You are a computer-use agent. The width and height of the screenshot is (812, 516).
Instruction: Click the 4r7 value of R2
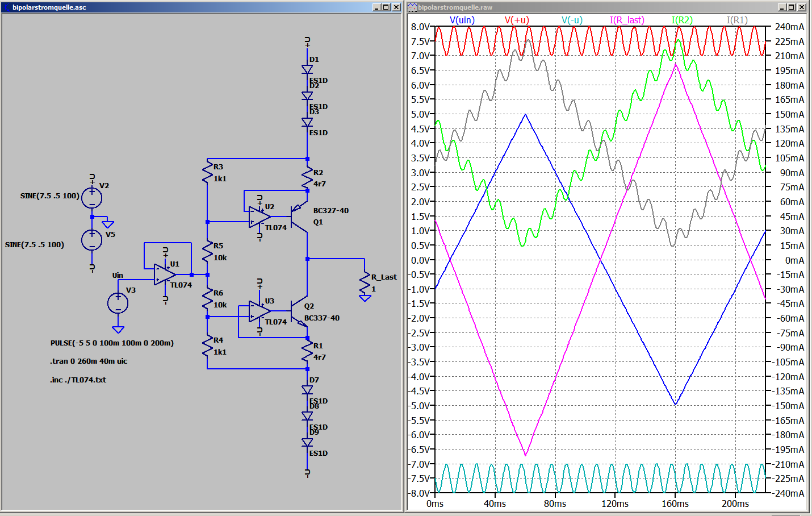point(320,184)
